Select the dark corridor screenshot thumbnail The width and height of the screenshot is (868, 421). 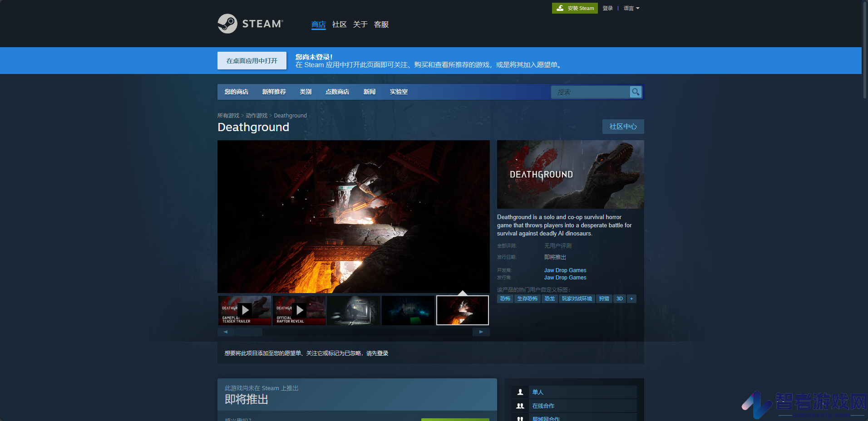354,310
